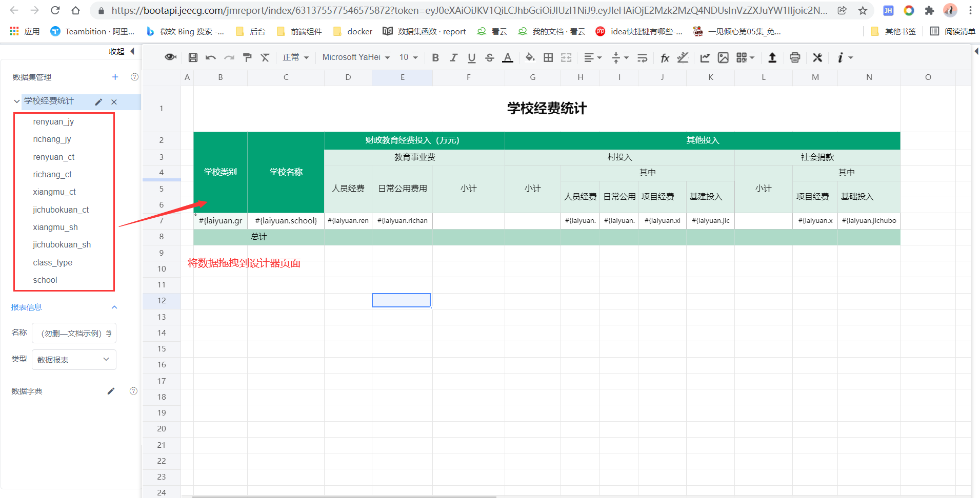This screenshot has height=498, width=980.
Task: Open vertical alignment dropdown
Action: [x=621, y=57]
